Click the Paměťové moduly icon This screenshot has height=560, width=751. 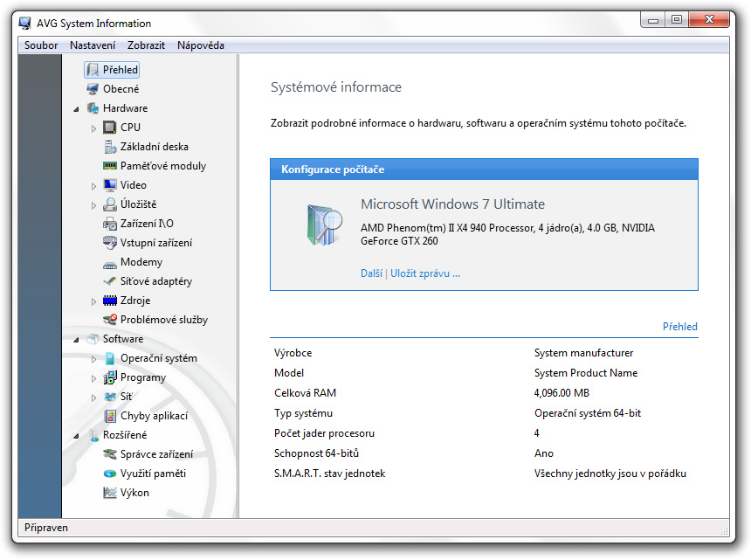(110, 166)
